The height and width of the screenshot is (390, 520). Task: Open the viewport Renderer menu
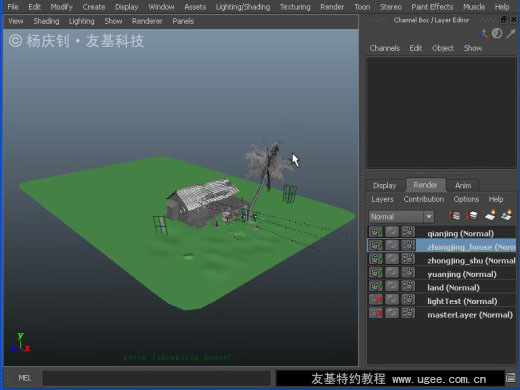147,21
